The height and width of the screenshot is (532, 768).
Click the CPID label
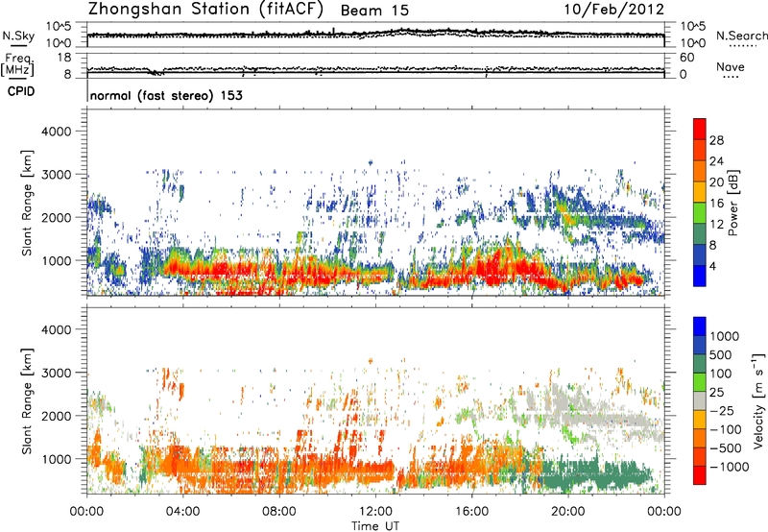point(21,91)
